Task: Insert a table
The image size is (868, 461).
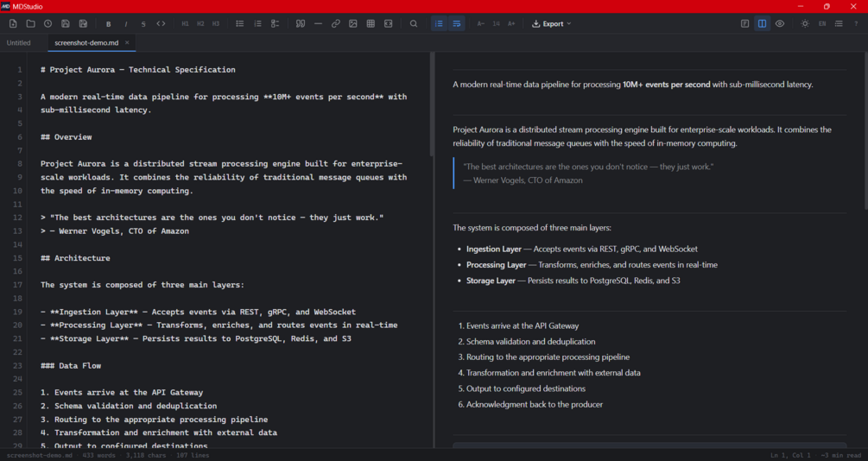Action: 371,24
